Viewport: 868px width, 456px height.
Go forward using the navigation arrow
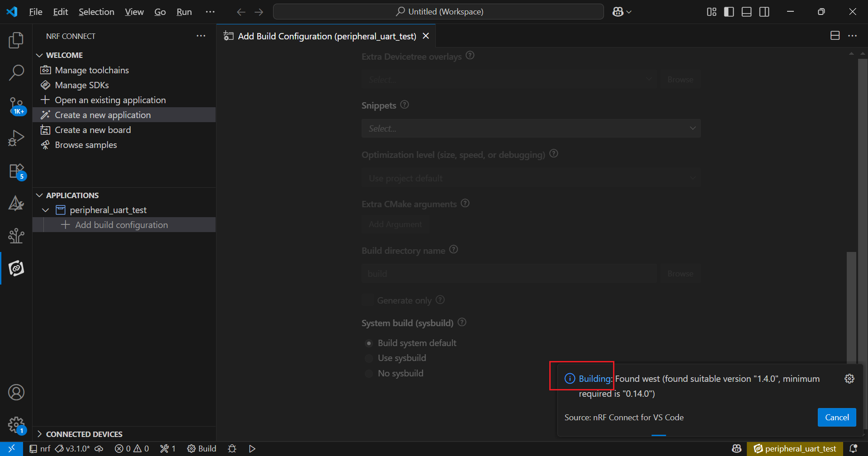259,12
